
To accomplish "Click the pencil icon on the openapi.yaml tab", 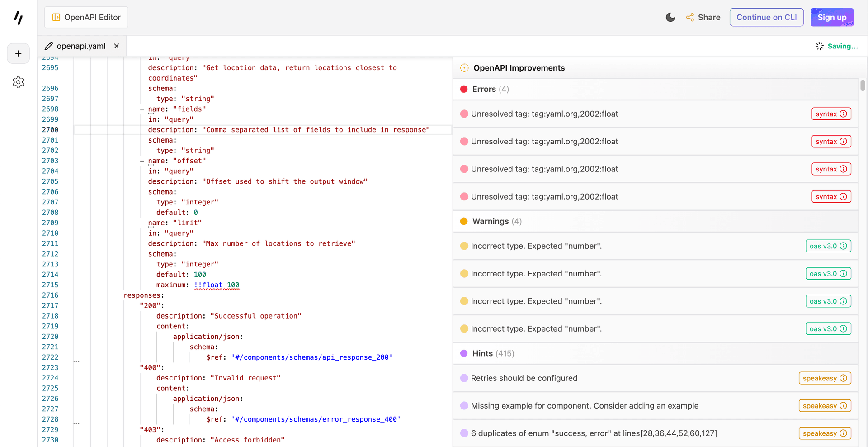I will click(x=49, y=46).
